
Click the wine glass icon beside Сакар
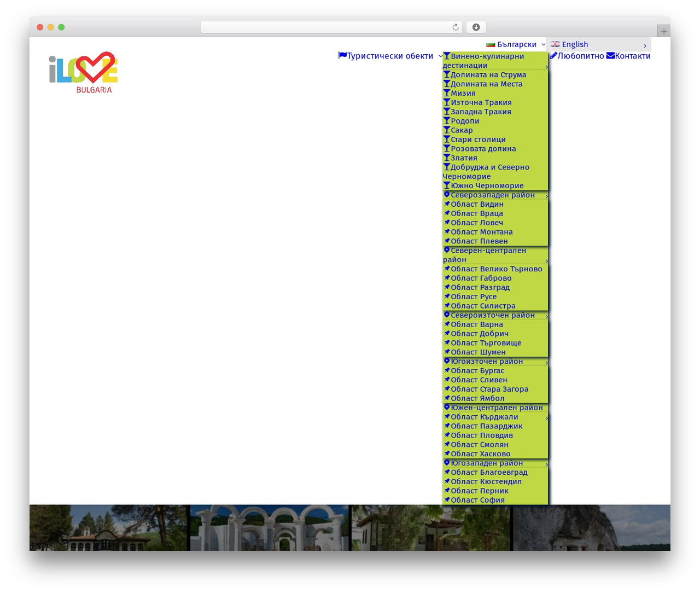(x=446, y=130)
